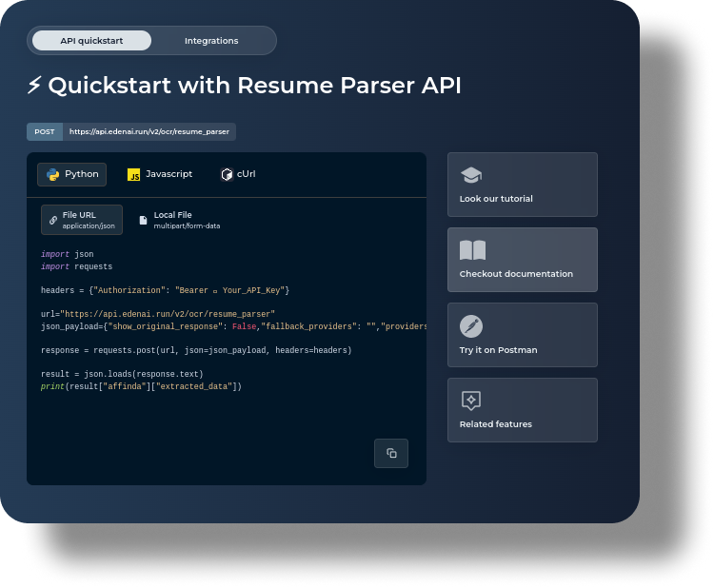Click the json.loads result code line
714x588 pixels.
122,374
